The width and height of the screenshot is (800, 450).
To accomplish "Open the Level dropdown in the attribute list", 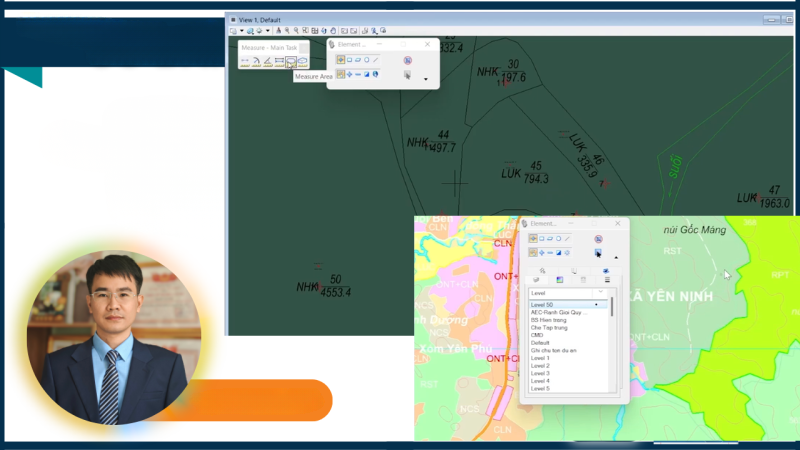I will 567,293.
